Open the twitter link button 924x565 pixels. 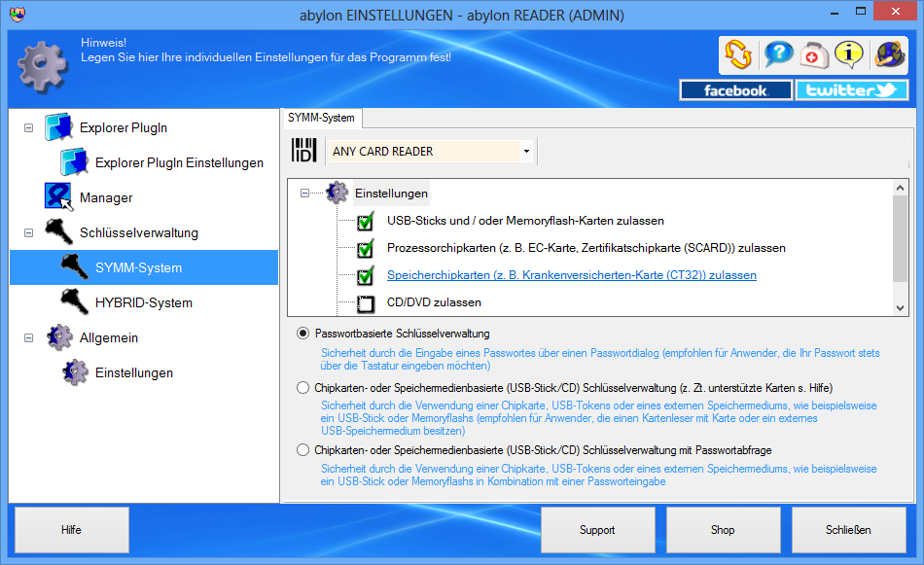851,90
